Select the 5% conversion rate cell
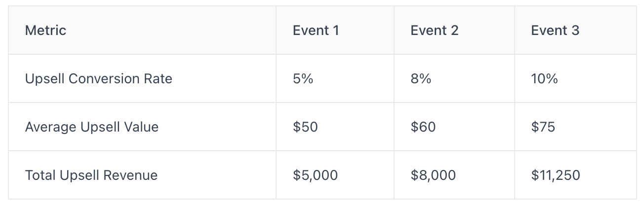 (x=303, y=79)
